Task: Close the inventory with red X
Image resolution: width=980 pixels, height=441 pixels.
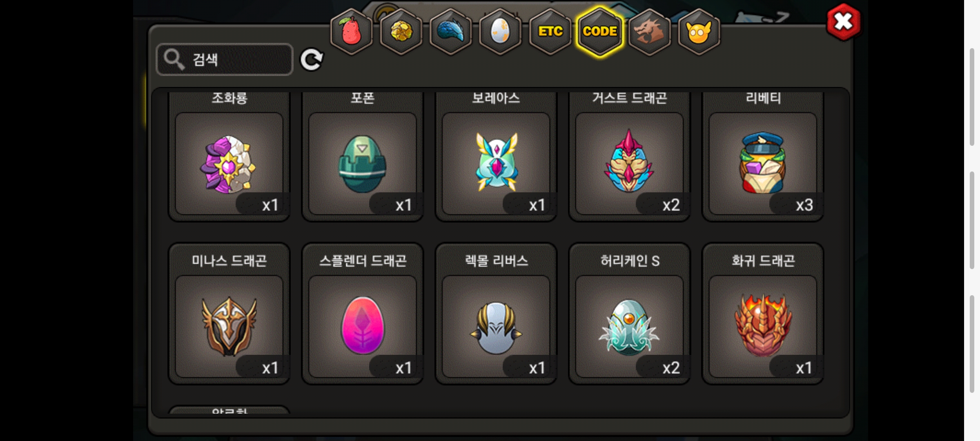Action: tap(843, 22)
